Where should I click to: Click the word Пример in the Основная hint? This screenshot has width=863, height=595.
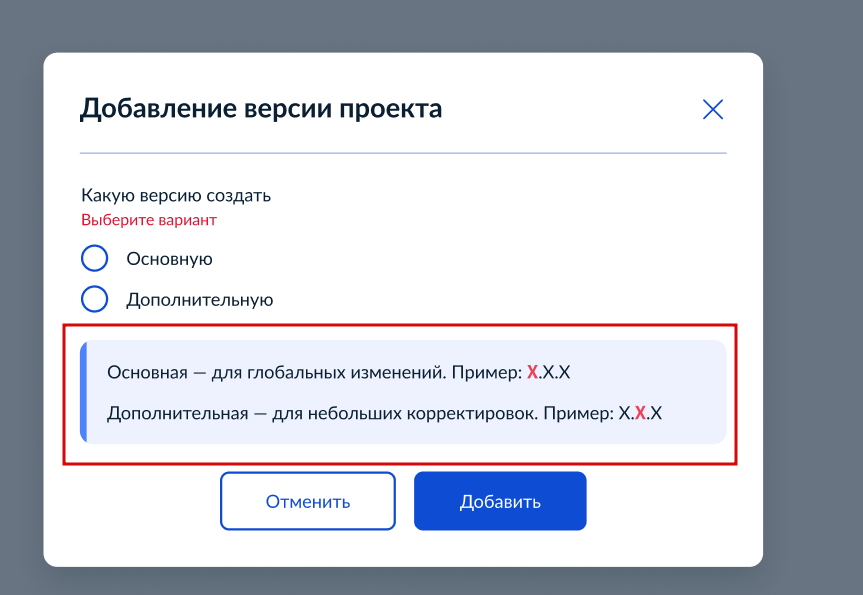pyautogui.click(x=485, y=373)
